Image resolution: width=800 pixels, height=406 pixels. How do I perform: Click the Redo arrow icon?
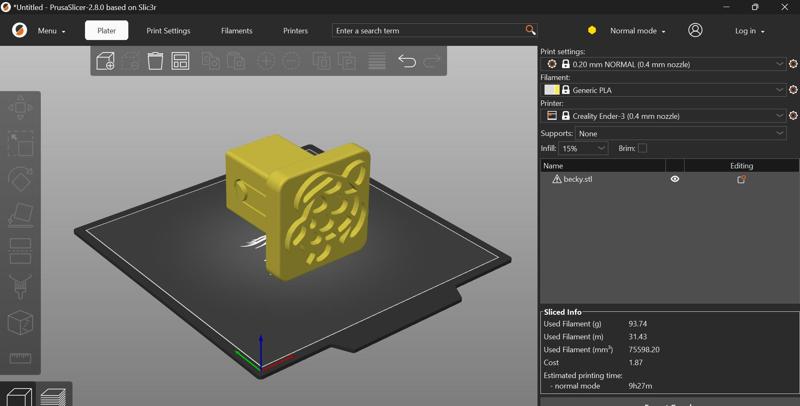pyautogui.click(x=432, y=61)
